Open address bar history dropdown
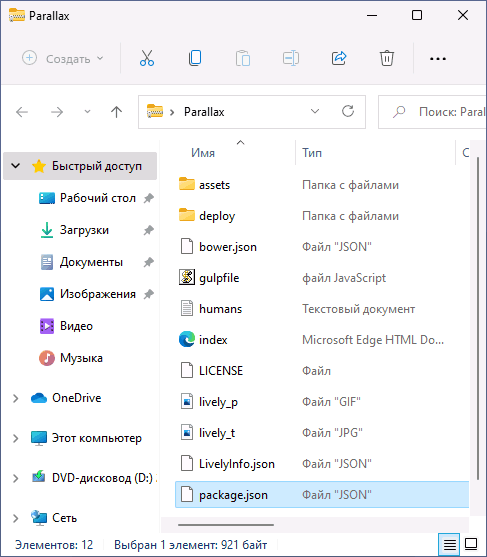The height and width of the screenshot is (557, 487). tap(315, 112)
